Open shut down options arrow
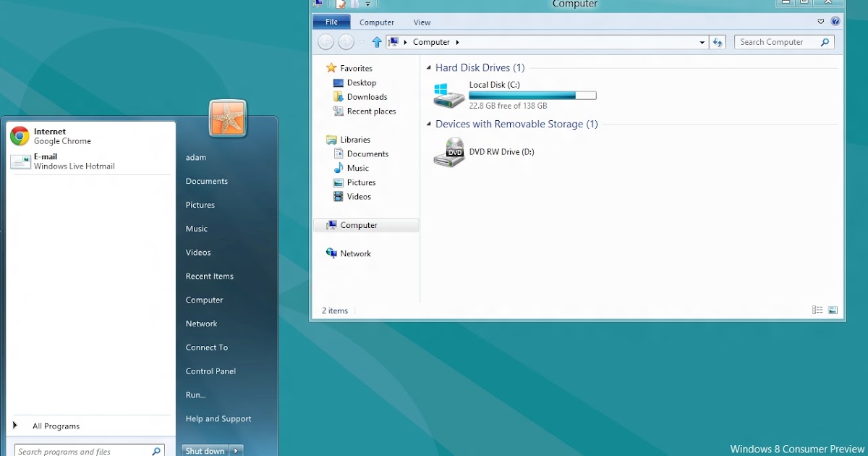 tap(236, 451)
